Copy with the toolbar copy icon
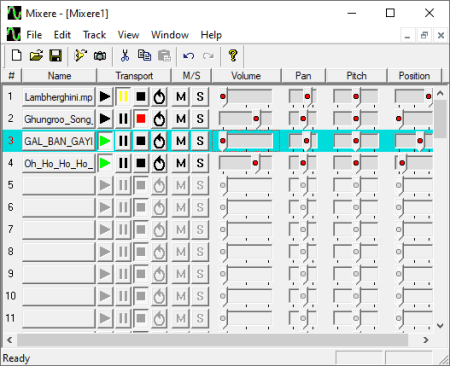The width and height of the screenshot is (450, 366). (x=144, y=55)
